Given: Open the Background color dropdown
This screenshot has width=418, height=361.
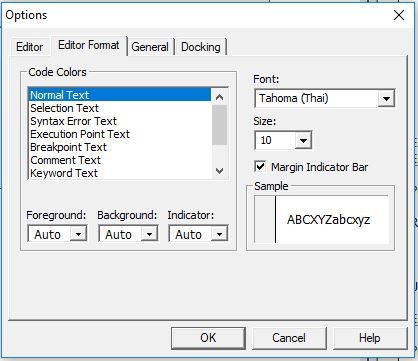Looking at the screenshot, I should tap(149, 234).
